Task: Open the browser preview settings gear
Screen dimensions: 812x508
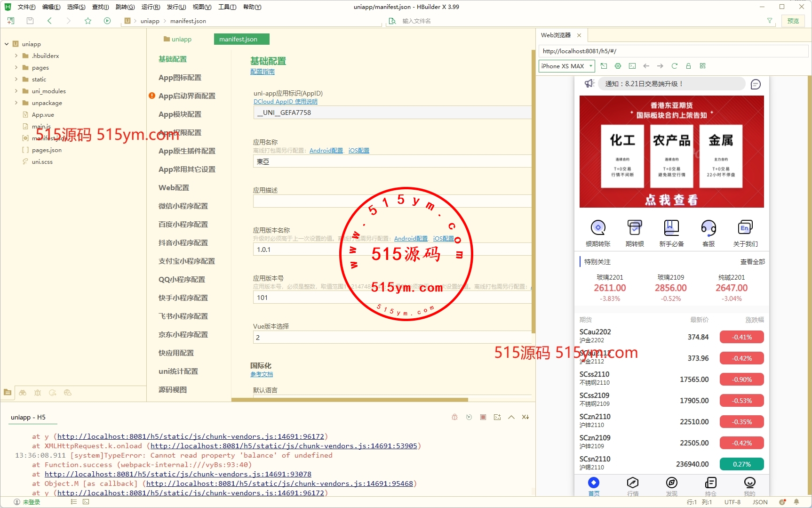Action: tap(618, 66)
